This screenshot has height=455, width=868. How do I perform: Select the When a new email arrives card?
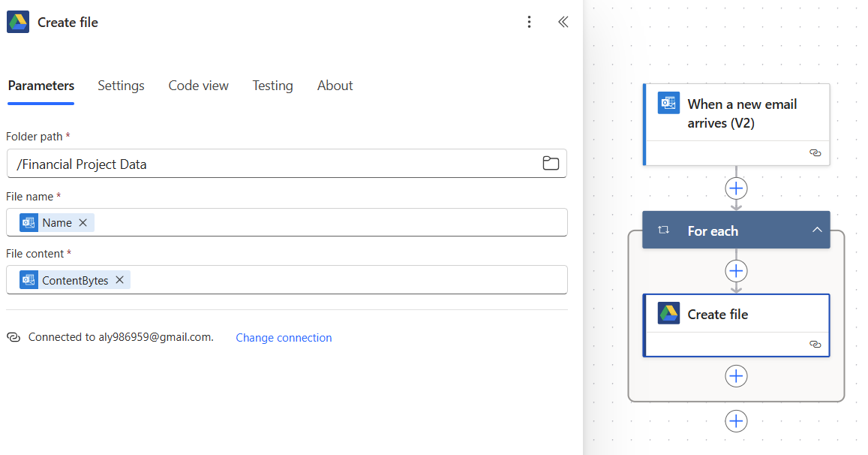(736, 124)
